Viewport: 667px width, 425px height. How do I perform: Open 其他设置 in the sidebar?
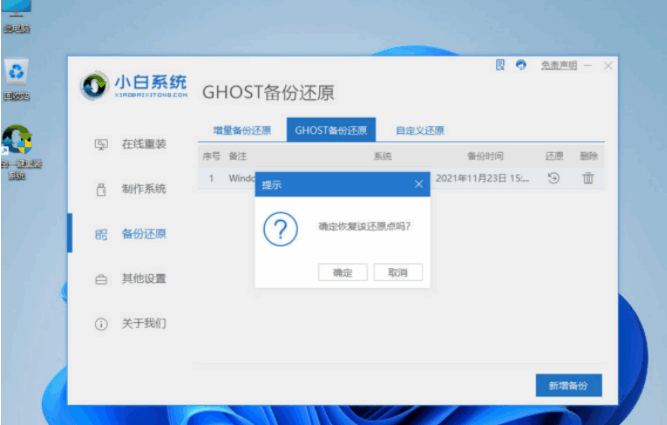144,279
